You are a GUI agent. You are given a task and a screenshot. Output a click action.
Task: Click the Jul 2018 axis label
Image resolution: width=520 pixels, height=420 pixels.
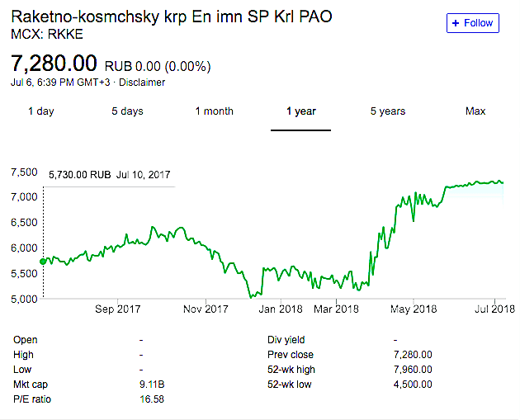click(x=494, y=309)
